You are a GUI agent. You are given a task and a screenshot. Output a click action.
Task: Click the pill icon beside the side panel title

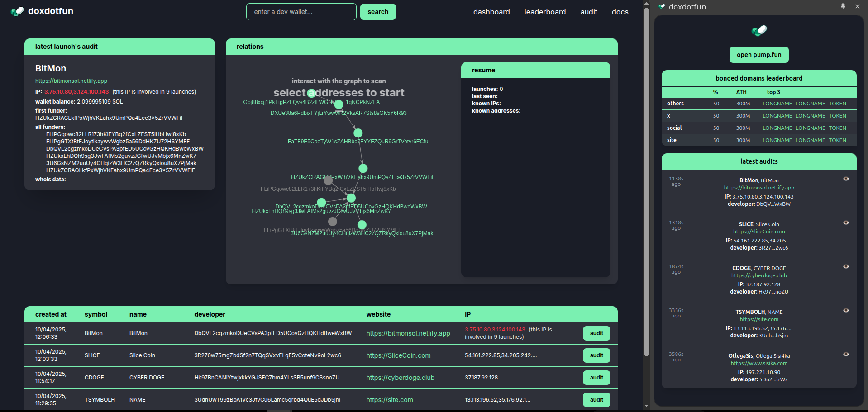661,7
